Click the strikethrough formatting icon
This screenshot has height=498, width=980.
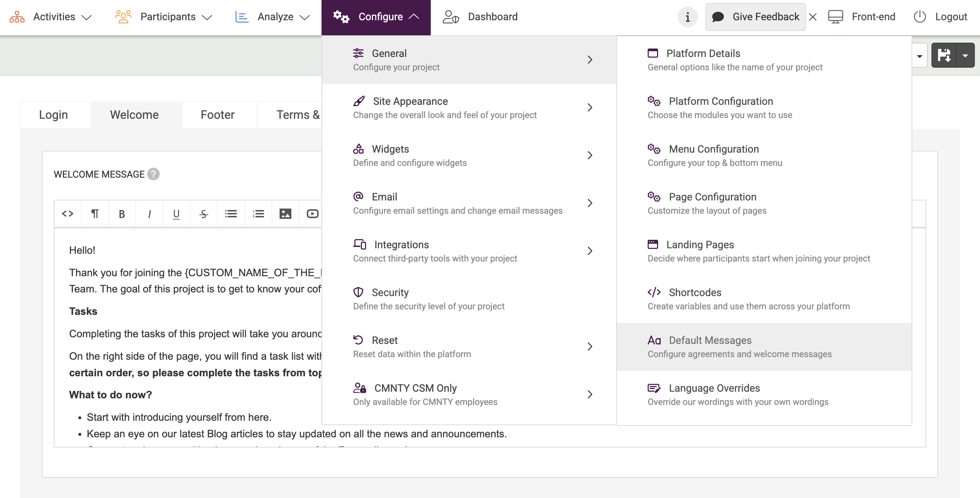pyautogui.click(x=203, y=214)
